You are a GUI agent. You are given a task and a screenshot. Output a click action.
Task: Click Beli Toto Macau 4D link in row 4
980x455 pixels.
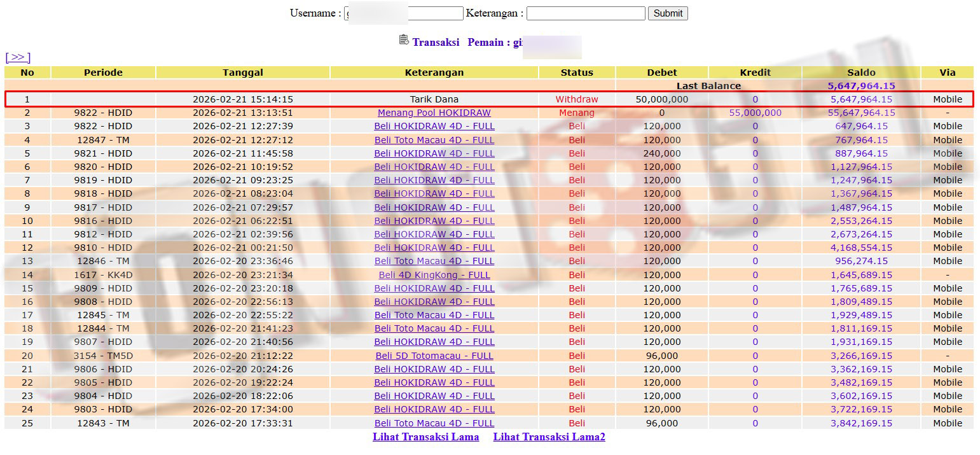434,140
